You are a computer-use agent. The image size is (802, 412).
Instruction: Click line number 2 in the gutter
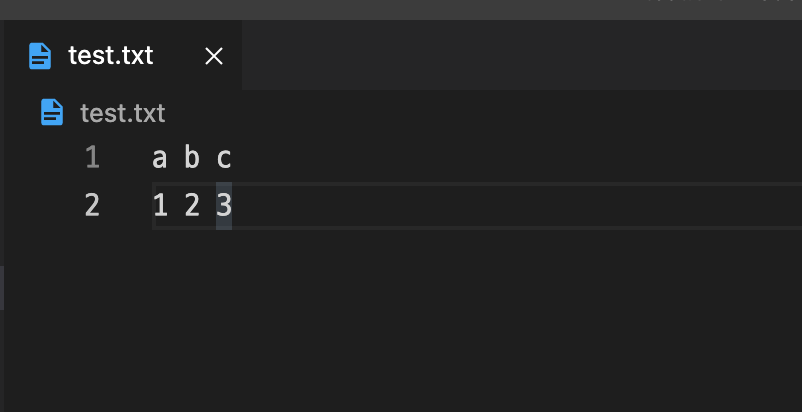(92, 206)
